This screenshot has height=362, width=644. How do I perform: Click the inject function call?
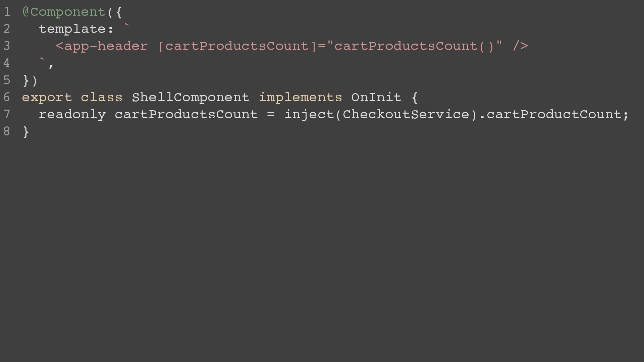[309, 115]
